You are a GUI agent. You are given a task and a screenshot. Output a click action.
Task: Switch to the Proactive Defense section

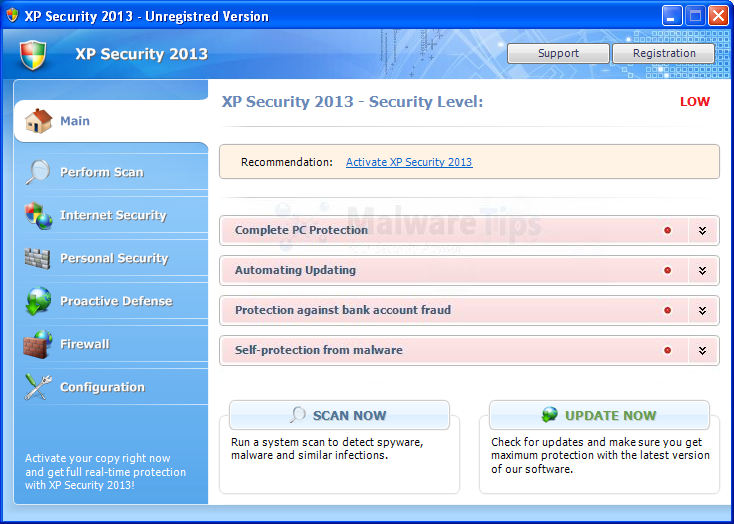tap(111, 301)
